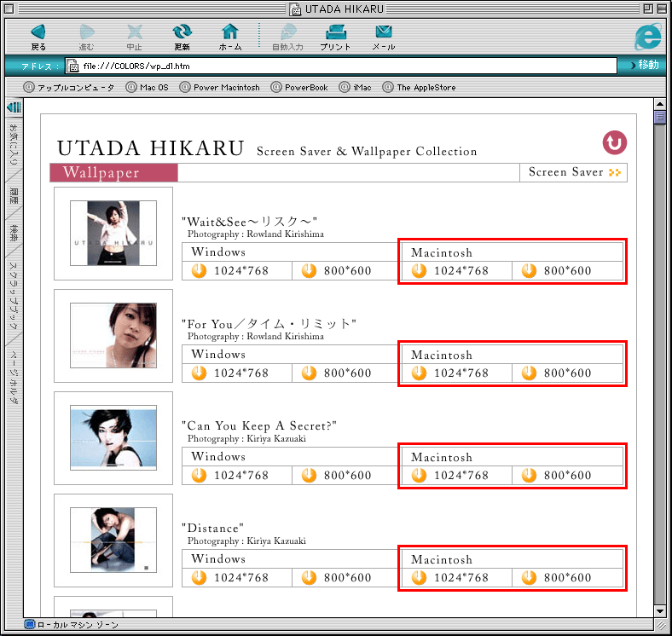The height and width of the screenshot is (636, 672).
Task: Open the Power Macintosh favorites link
Action: click(x=220, y=88)
